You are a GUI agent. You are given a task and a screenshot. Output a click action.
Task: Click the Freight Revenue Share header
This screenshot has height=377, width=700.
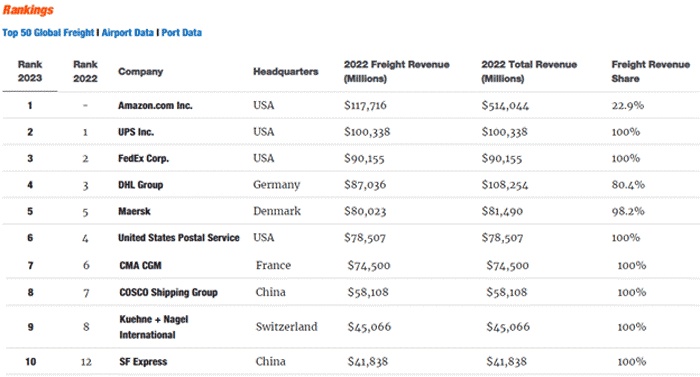pyautogui.click(x=650, y=71)
